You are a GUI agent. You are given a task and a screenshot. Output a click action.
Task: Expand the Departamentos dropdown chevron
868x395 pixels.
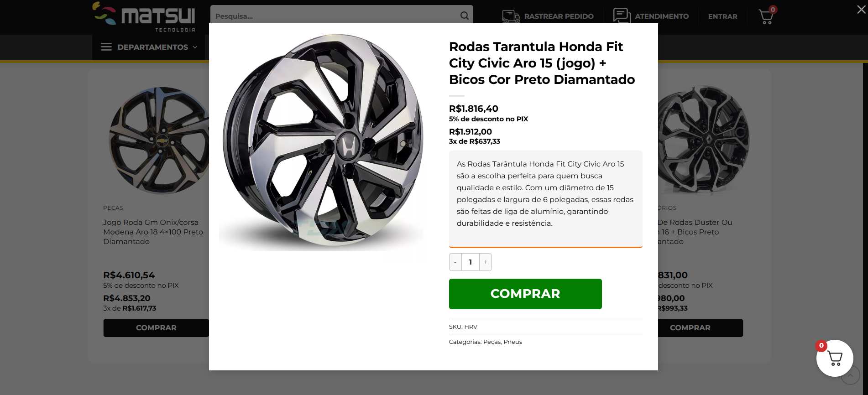click(x=195, y=47)
